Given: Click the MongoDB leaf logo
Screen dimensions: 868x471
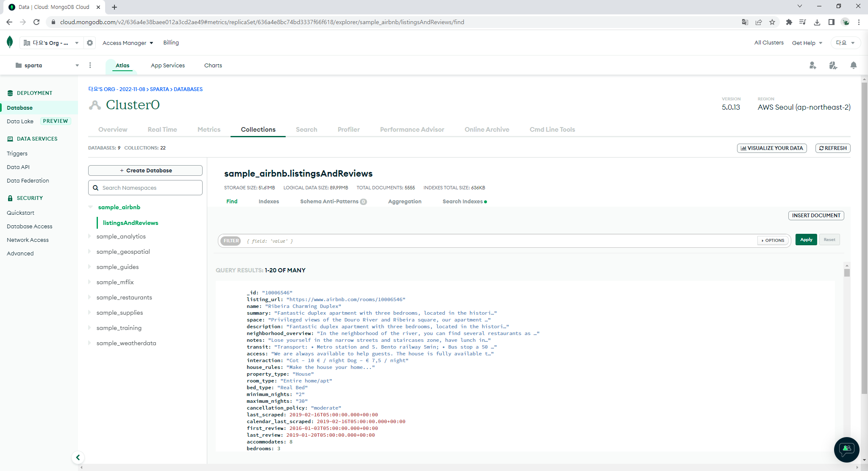Looking at the screenshot, I should pyautogui.click(x=10, y=42).
